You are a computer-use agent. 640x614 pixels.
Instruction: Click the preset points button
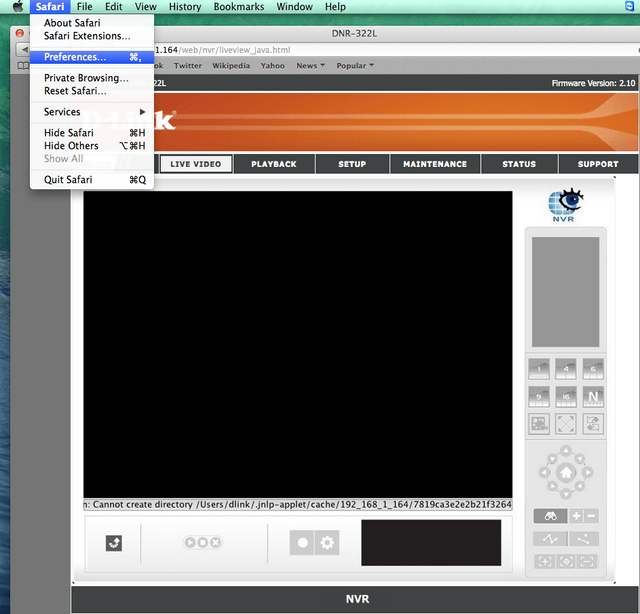584,539
